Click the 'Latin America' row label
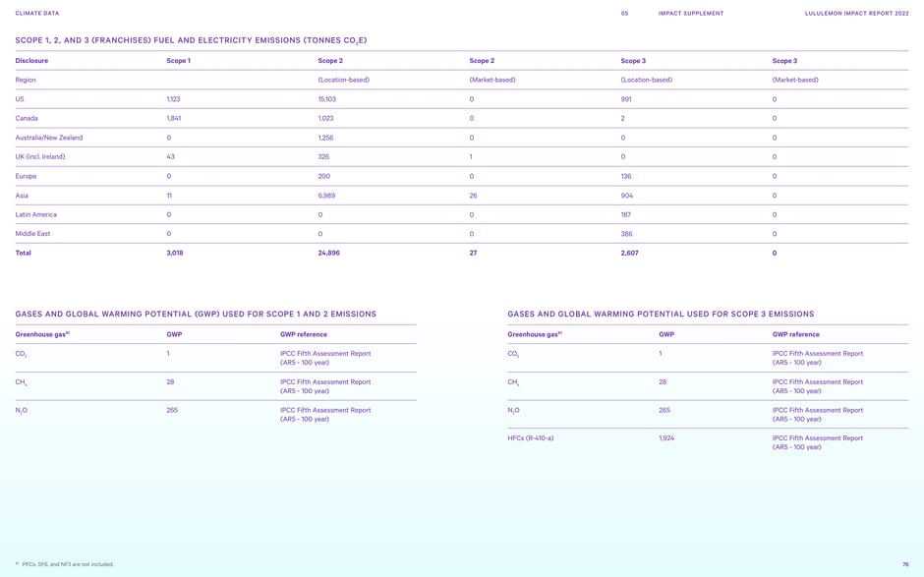Viewport: 924px width, 577px height. pyautogui.click(x=36, y=214)
